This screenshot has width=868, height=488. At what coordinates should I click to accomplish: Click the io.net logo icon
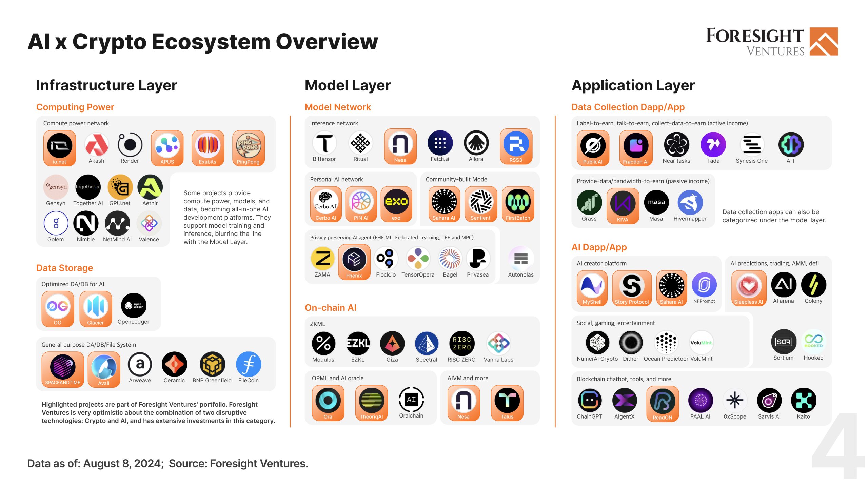pyautogui.click(x=59, y=146)
